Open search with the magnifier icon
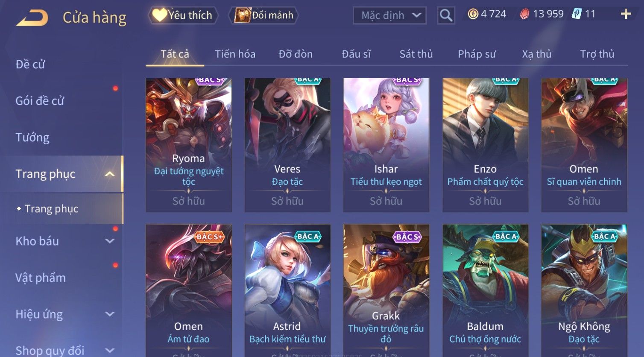Viewport: 644px width, 357px height. [x=446, y=16]
